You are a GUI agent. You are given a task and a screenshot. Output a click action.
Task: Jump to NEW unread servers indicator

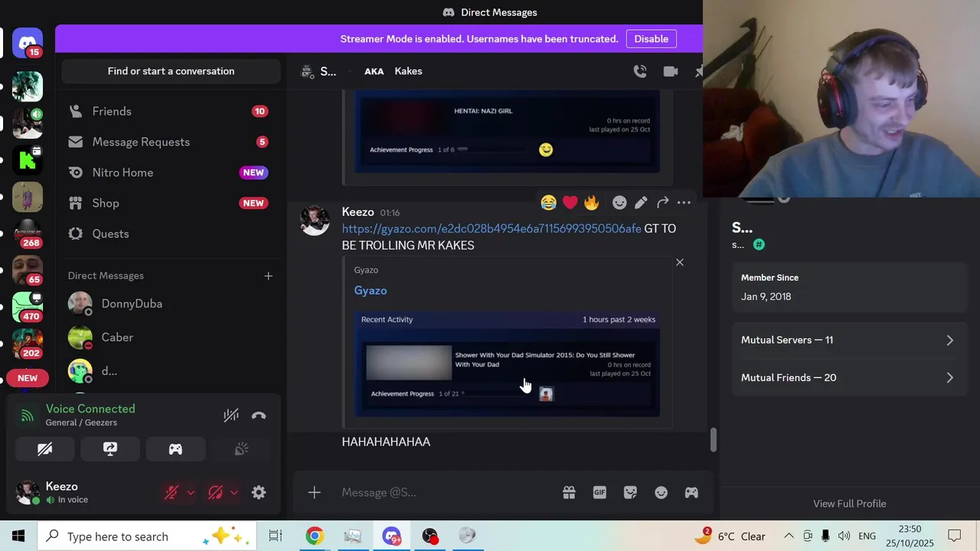28,378
